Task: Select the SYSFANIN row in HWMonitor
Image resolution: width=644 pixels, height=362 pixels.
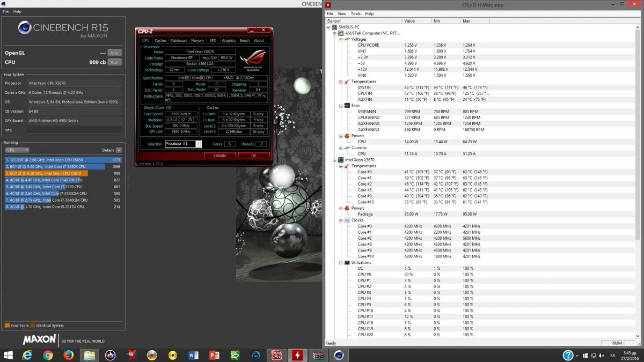Action: pos(481,112)
